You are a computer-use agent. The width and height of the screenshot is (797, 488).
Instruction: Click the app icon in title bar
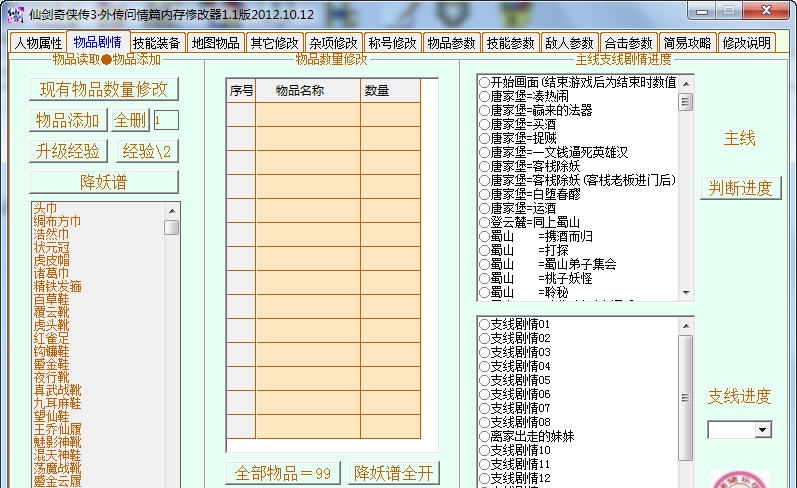click(x=15, y=14)
